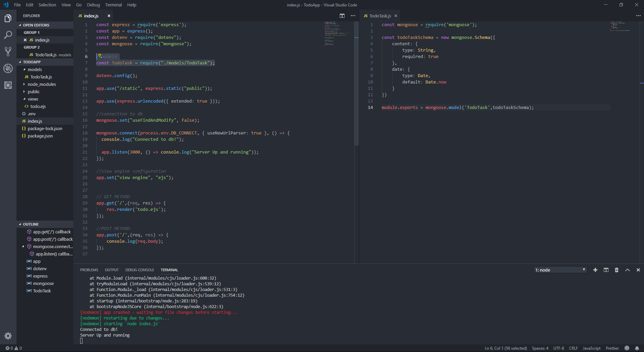This screenshot has width=644, height=352.
Task: Collapse the models folder
Action: [x=35, y=69]
